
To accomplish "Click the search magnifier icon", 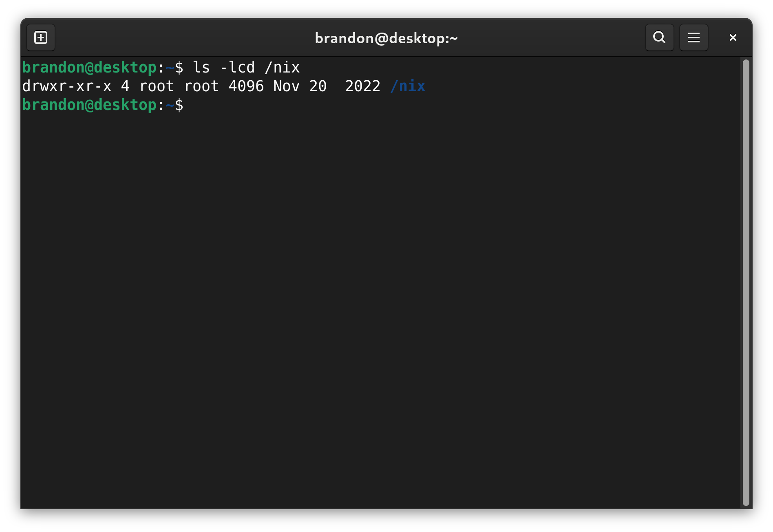I will [x=659, y=37].
